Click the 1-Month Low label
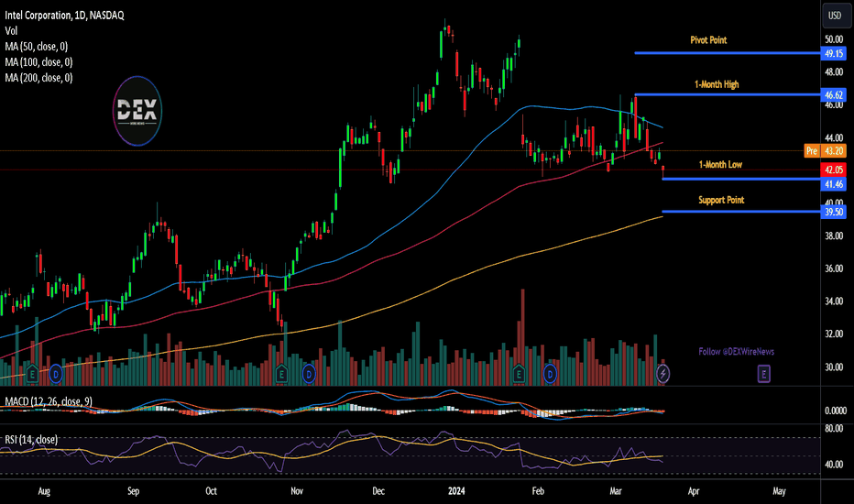This screenshot has width=854, height=504. pos(720,165)
